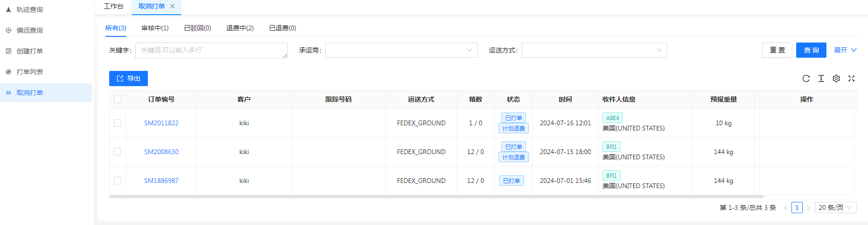Open order link SM2008630
The height and width of the screenshot is (225, 868).
point(161,152)
